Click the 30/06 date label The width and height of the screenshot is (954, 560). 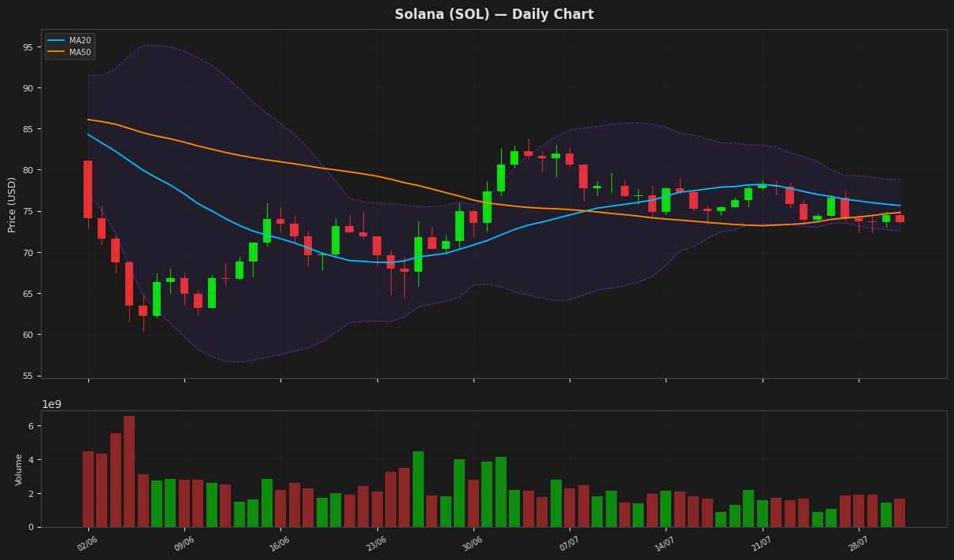(473, 543)
